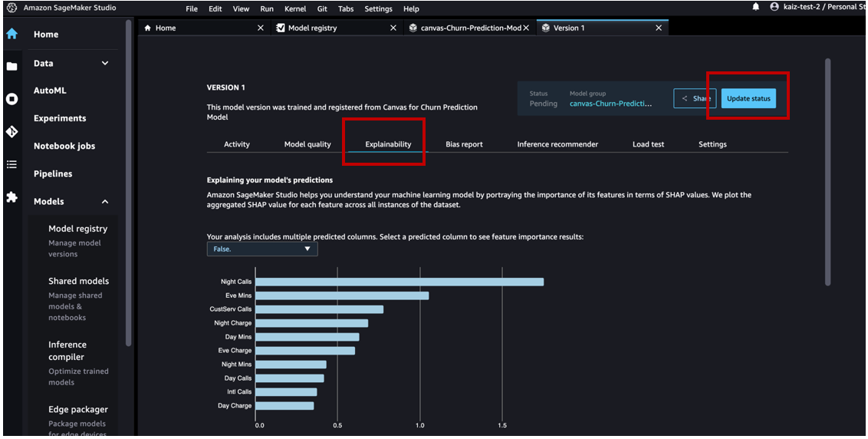The width and height of the screenshot is (868, 439).
Task: Click the kaiz-test-2 / Personal St user label
Action: pyautogui.click(x=825, y=7)
